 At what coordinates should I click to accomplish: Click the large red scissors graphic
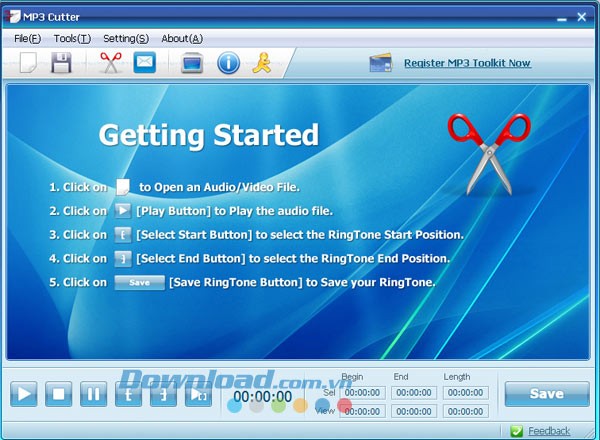point(489,154)
